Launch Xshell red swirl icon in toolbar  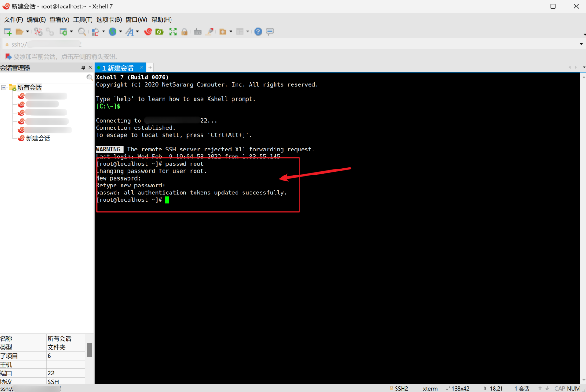pos(148,31)
